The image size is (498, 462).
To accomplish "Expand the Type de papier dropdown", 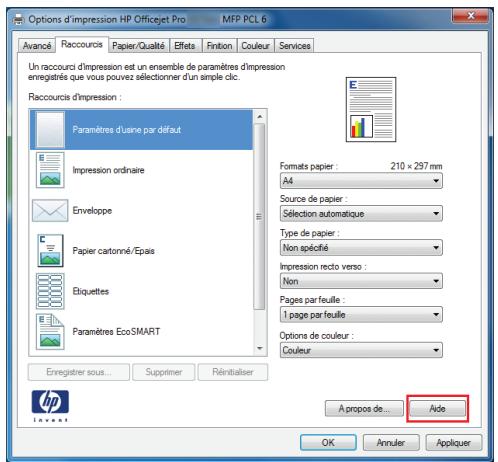I will (x=361, y=248).
